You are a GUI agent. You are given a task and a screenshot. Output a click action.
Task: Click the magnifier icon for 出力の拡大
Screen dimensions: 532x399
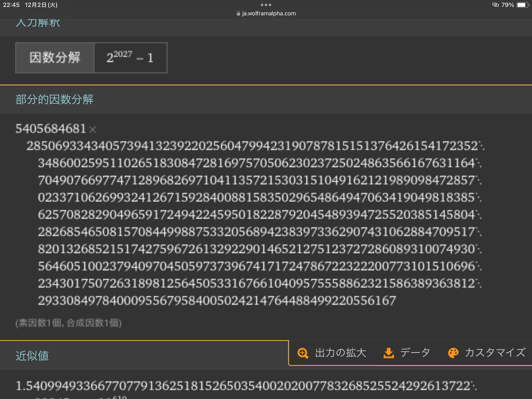click(303, 353)
